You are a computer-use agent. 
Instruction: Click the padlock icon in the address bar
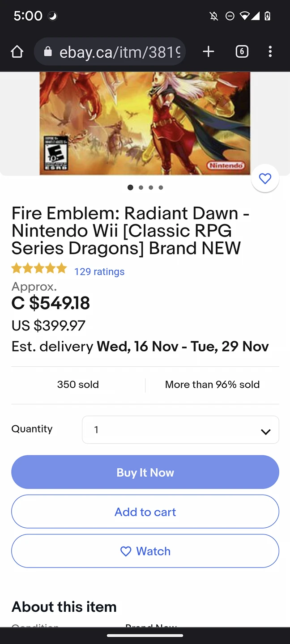48,51
